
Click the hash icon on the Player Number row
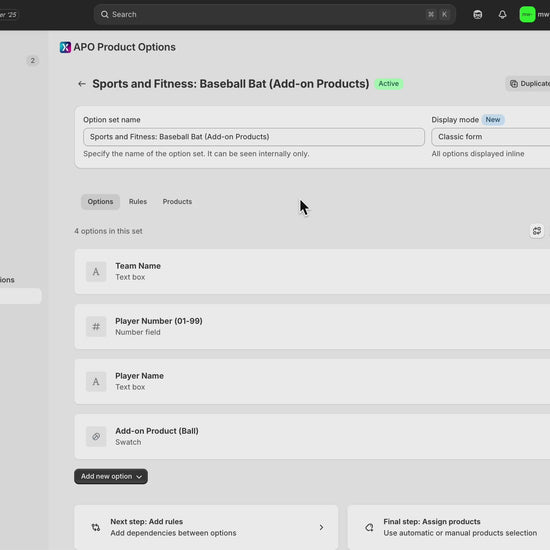[96, 327]
